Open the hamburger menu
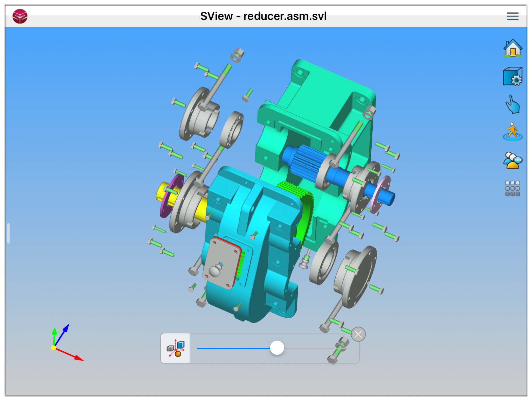The width and height of the screenshot is (532, 401). 512,16
